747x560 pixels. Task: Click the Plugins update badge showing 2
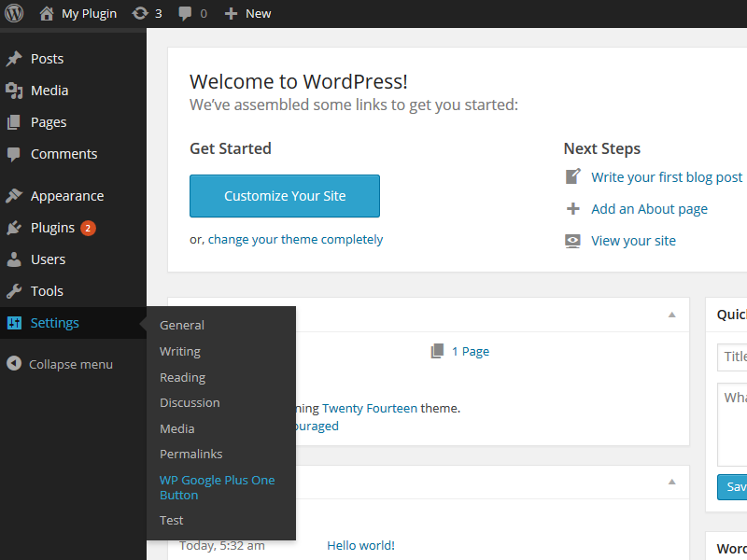click(x=88, y=228)
